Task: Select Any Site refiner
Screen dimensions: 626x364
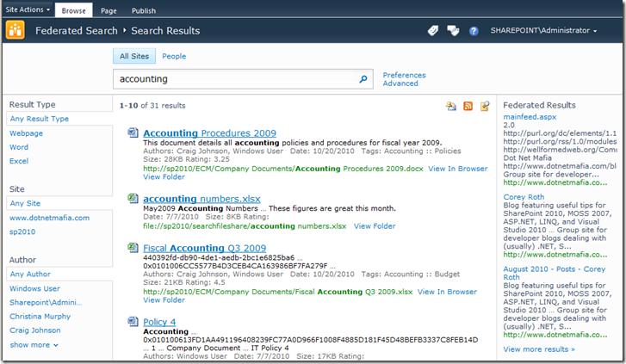Action: click(x=59, y=203)
